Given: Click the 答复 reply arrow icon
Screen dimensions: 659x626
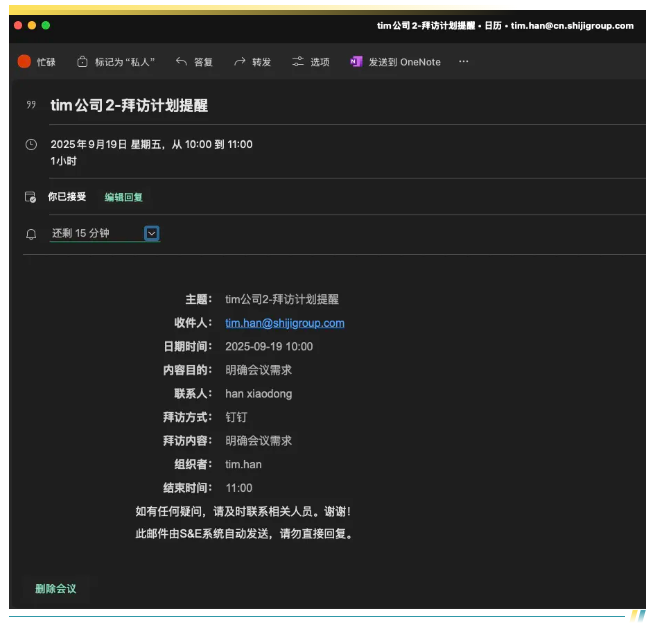Looking at the screenshot, I should pos(181,62).
